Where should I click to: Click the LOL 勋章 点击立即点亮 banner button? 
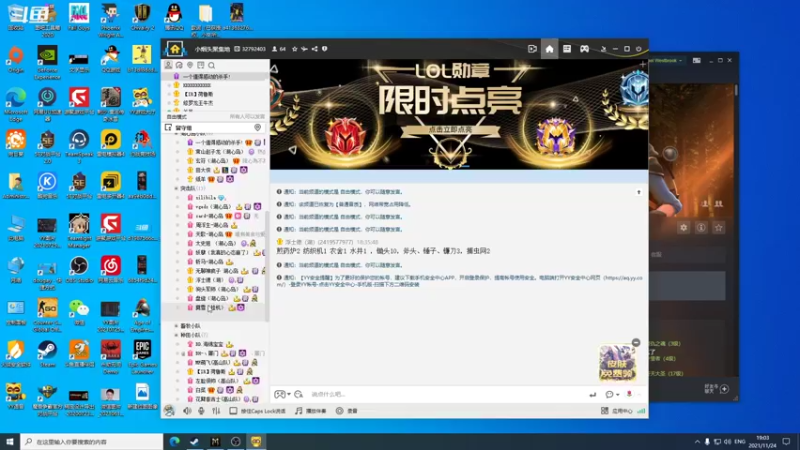point(450,130)
